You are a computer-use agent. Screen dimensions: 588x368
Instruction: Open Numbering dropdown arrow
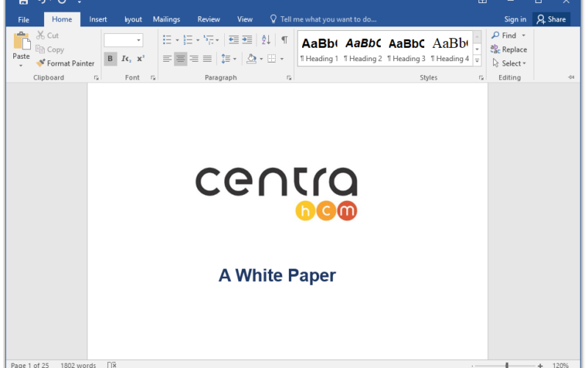point(198,40)
